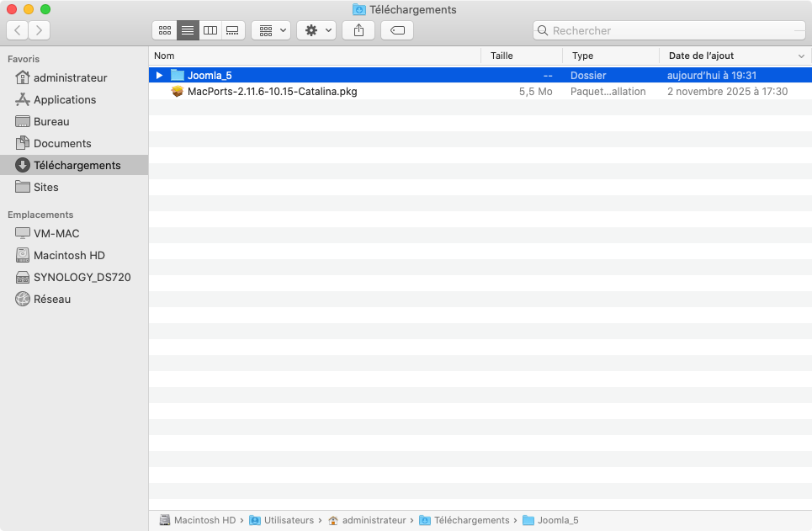The image size is (812, 531).
Task: Open the gear Action dropdown menu
Action: click(316, 30)
